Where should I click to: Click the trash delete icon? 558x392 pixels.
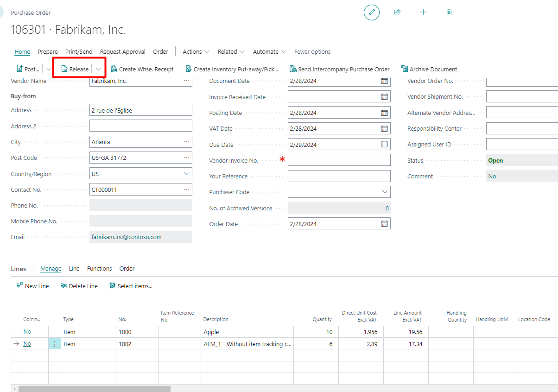point(449,13)
